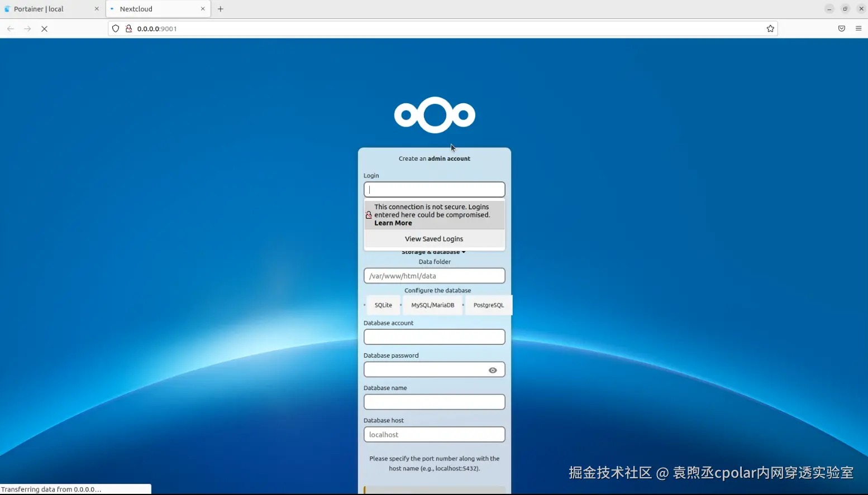Image resolution: width=868 pixels, height=495 pixels.
Task: Click 'Configure the database' label
Action: click(437, 291)
